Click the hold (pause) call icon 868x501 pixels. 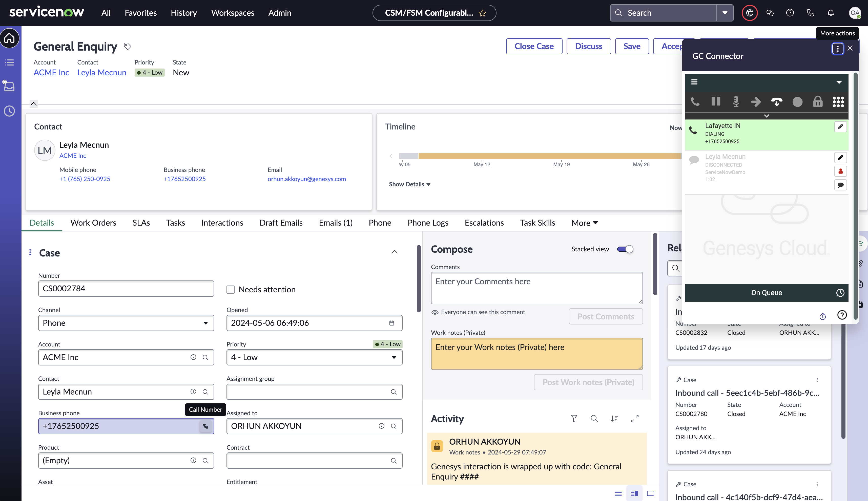tap(715, 101)
